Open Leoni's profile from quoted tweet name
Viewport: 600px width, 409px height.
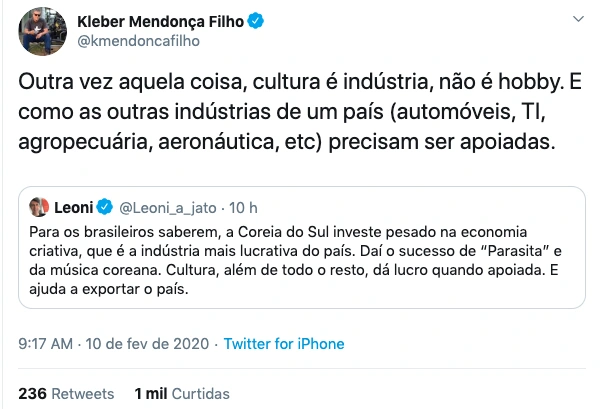(73, 208)
